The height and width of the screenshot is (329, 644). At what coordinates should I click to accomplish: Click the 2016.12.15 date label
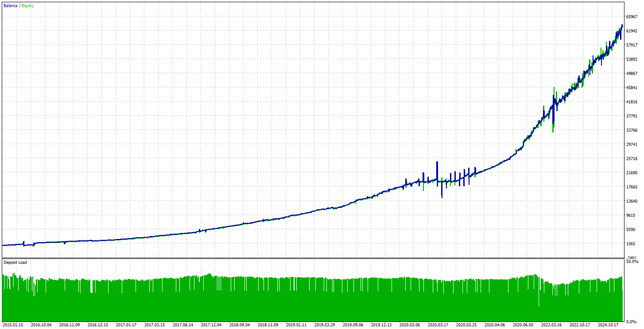click(x=98, y=325)
